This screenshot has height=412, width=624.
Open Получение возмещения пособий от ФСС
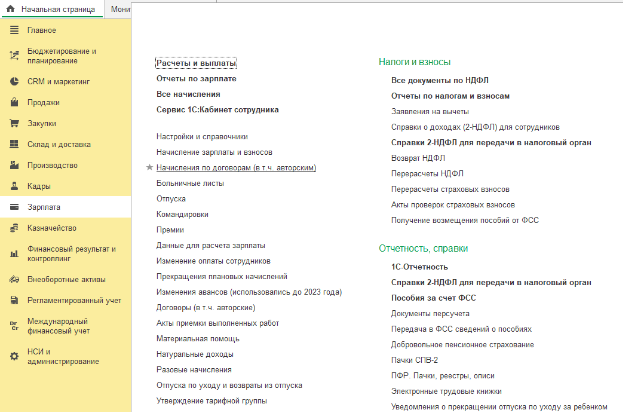(465, 220)
